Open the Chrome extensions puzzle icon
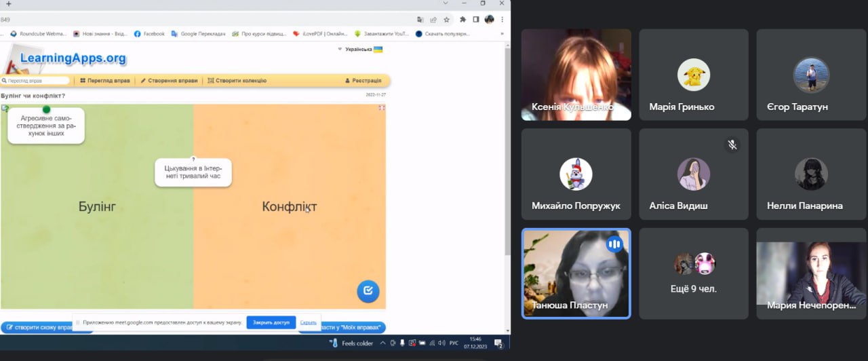 462,20
